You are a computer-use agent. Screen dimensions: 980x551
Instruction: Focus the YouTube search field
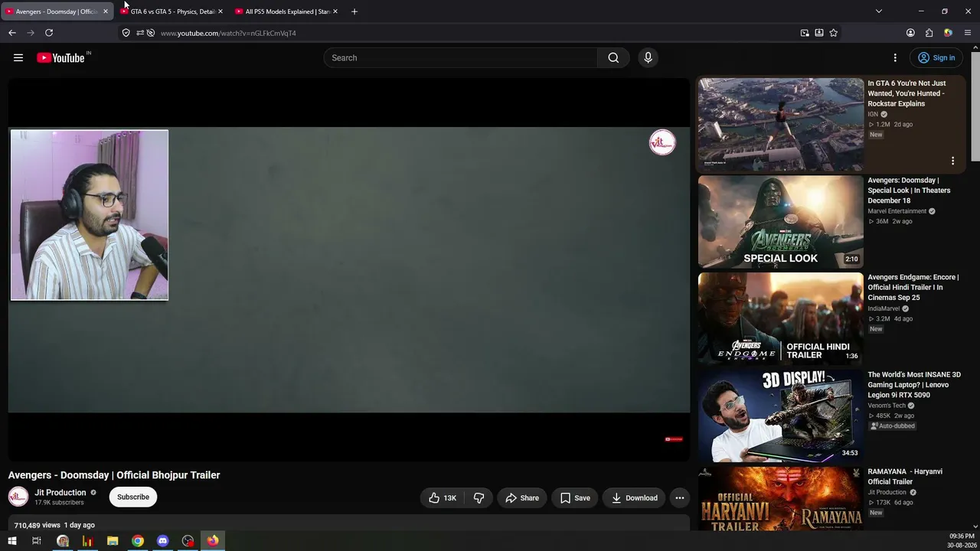click(460, 57)
